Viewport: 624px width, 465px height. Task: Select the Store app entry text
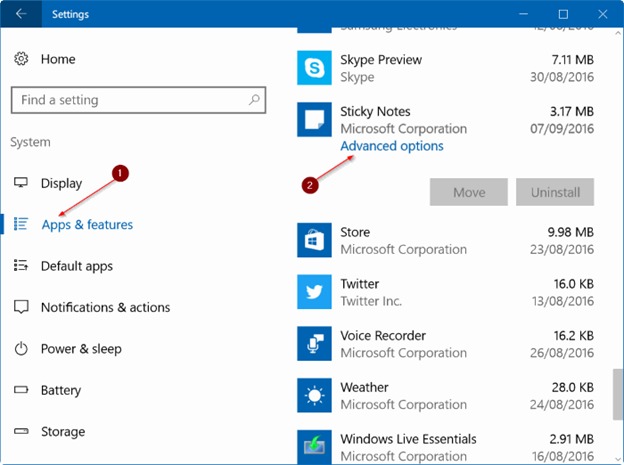[355, 232]
